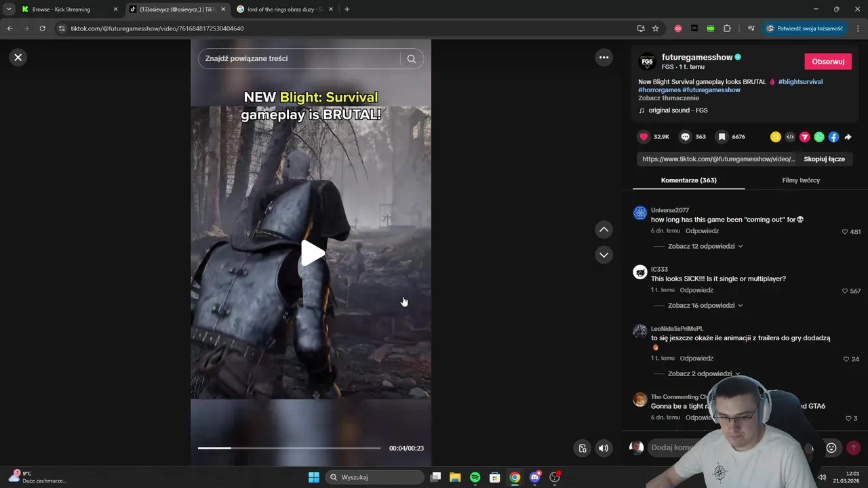Expand Zobacz 2 odpowiedzi replies
Image resolution: width=868 pixels, height=488 pixels.
click(704, 374)
